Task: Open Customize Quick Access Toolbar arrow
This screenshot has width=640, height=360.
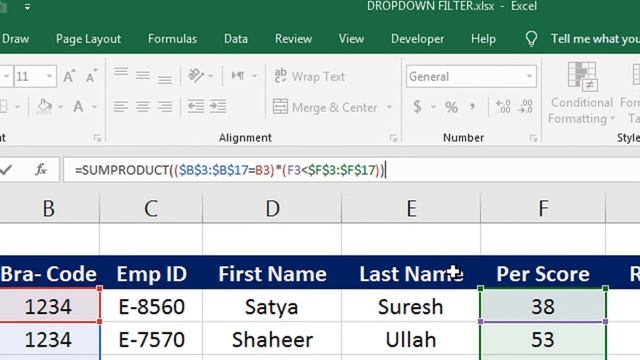Action: 27,7
